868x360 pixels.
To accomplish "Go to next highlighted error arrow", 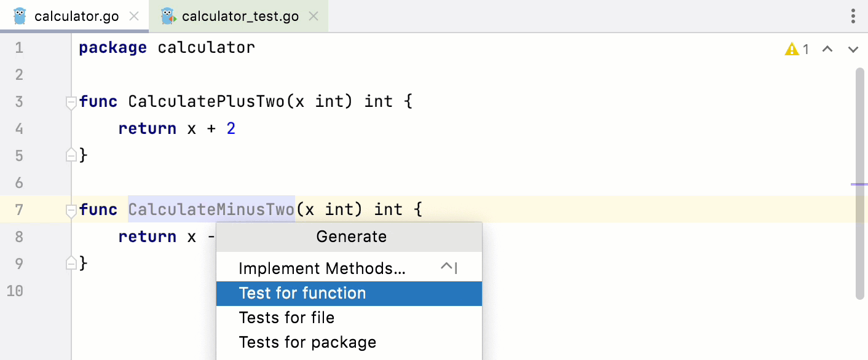I will (x=853, y=49).
